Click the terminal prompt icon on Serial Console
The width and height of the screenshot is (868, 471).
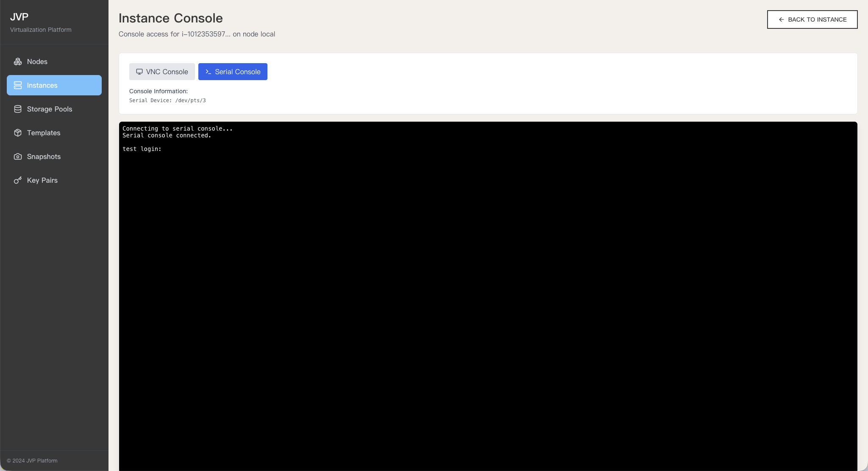(208, 72)
